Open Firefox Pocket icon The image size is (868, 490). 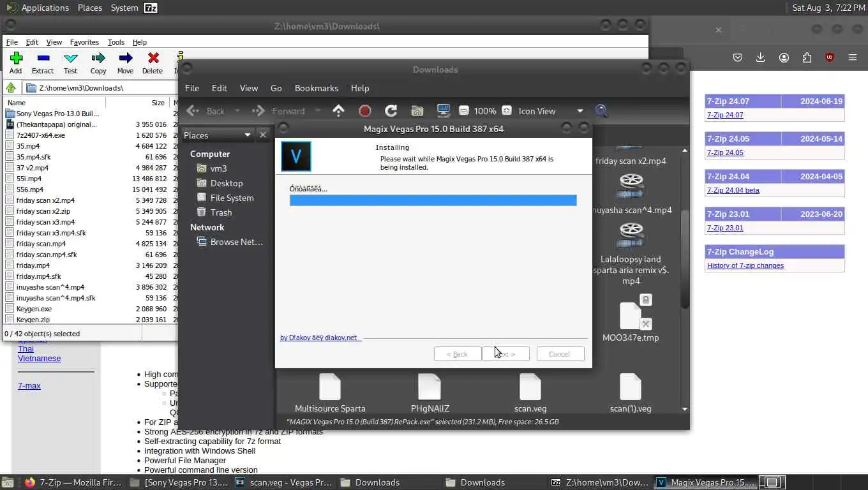[738, 57]
